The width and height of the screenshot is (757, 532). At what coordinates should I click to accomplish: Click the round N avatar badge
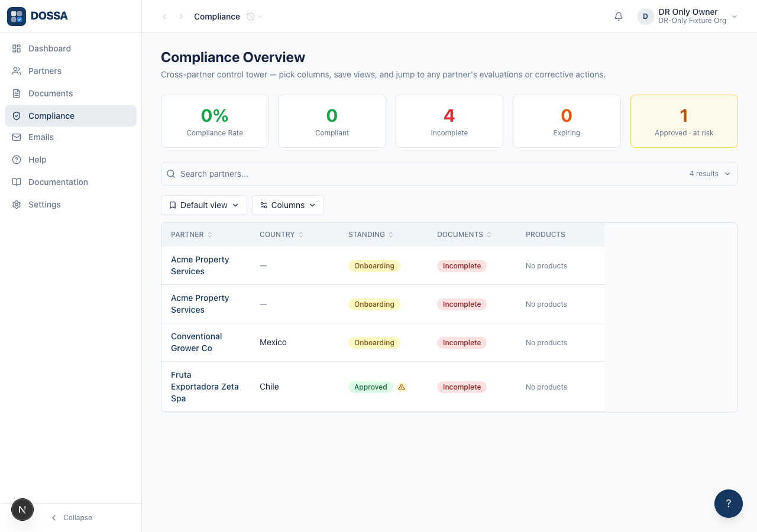22,510
